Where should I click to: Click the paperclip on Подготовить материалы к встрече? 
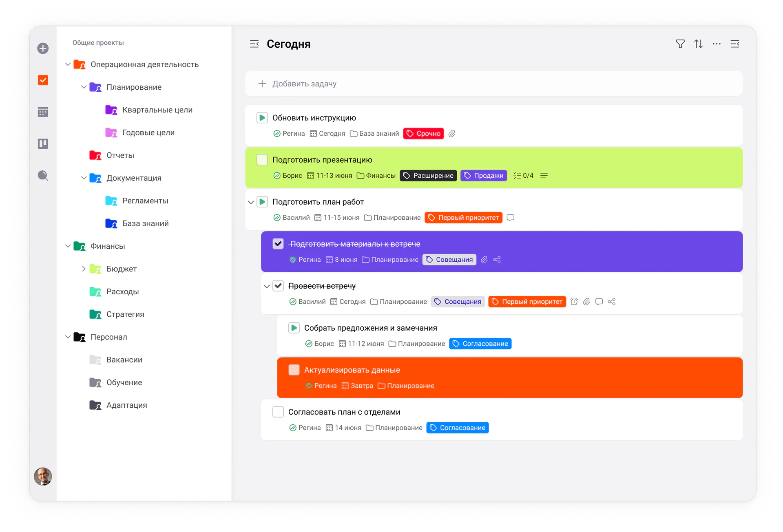coord(484,260)
